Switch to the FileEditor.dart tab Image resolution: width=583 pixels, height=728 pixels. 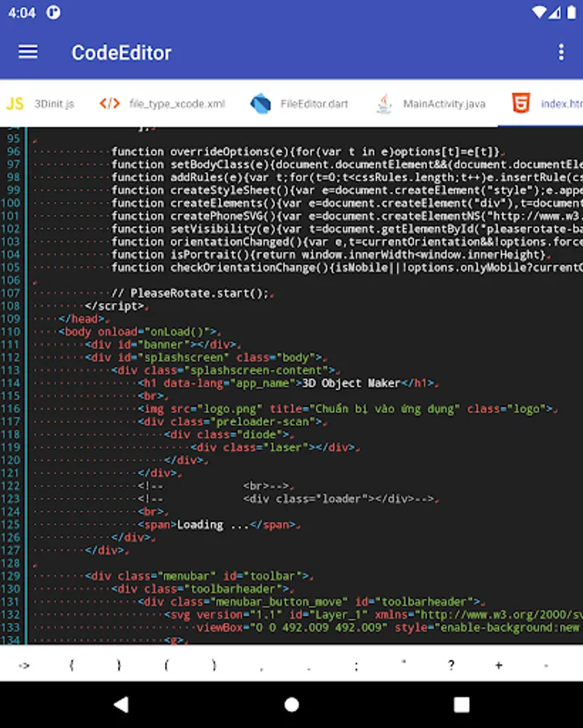(299, 104)
